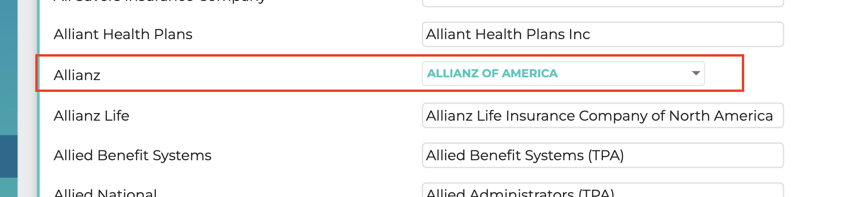Click the Alliant Health Plans Inc field
868x197 pixels.
click(603, 34)
